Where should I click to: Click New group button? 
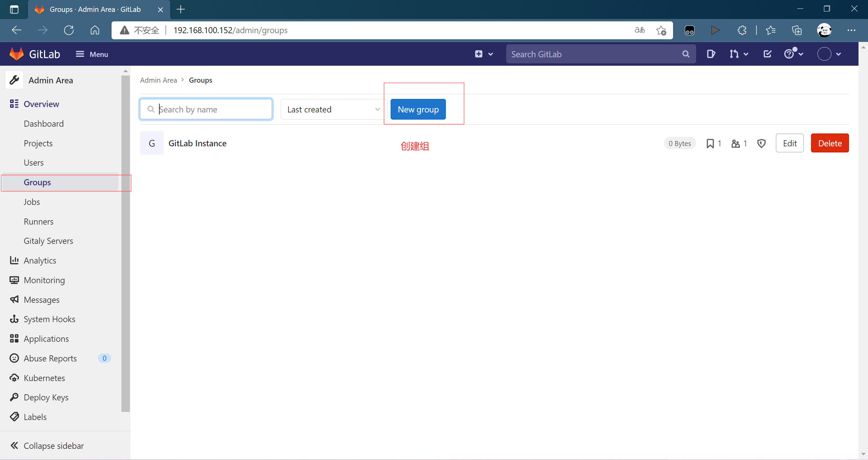[418, 109]
